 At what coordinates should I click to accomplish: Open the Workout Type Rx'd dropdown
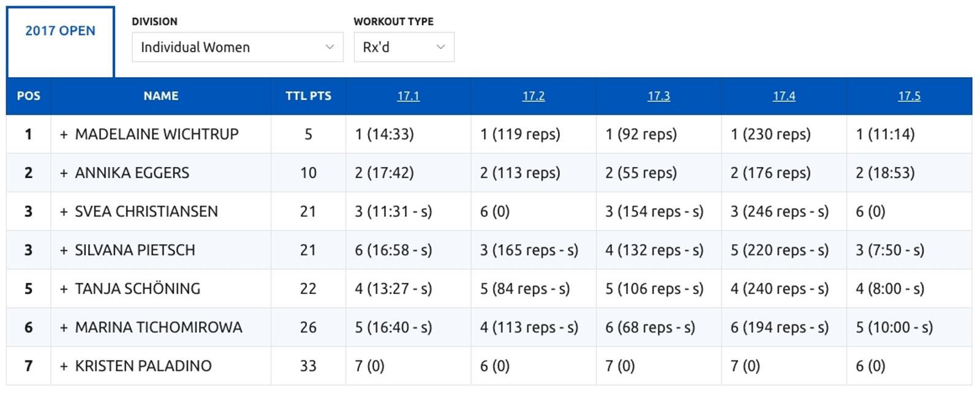(403, 47)
